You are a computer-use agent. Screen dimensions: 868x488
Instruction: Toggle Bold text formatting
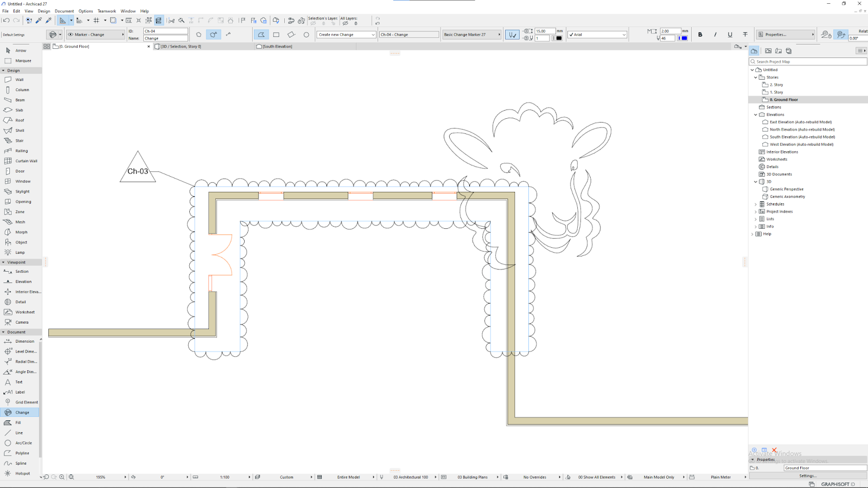tap(700, 35)
